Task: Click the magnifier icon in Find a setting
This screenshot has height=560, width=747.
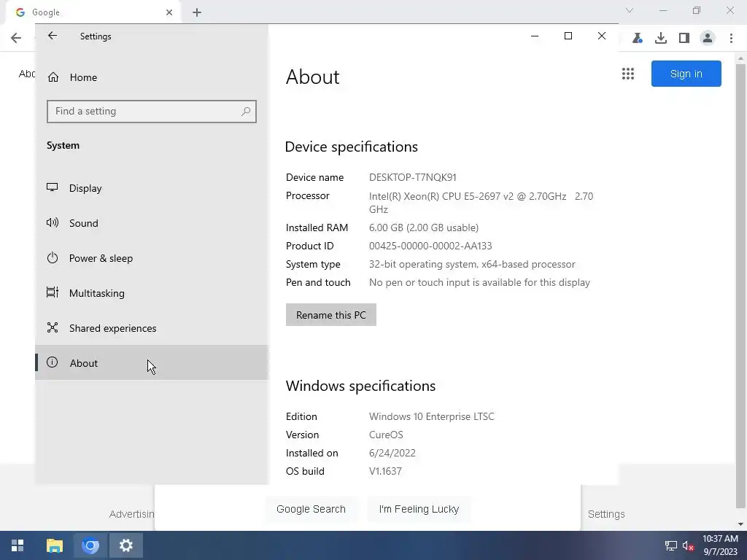Action: (246, 112)
